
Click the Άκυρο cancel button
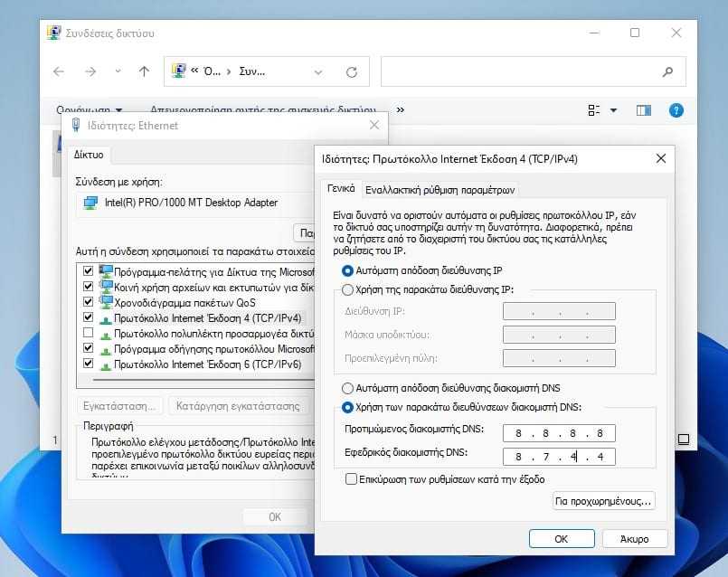(x=635, y=539)
